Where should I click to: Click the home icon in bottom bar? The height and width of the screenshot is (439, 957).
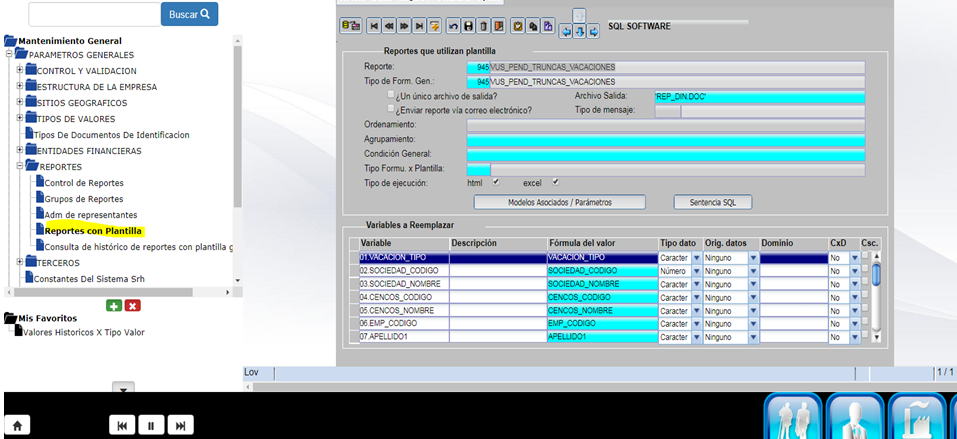19,425
